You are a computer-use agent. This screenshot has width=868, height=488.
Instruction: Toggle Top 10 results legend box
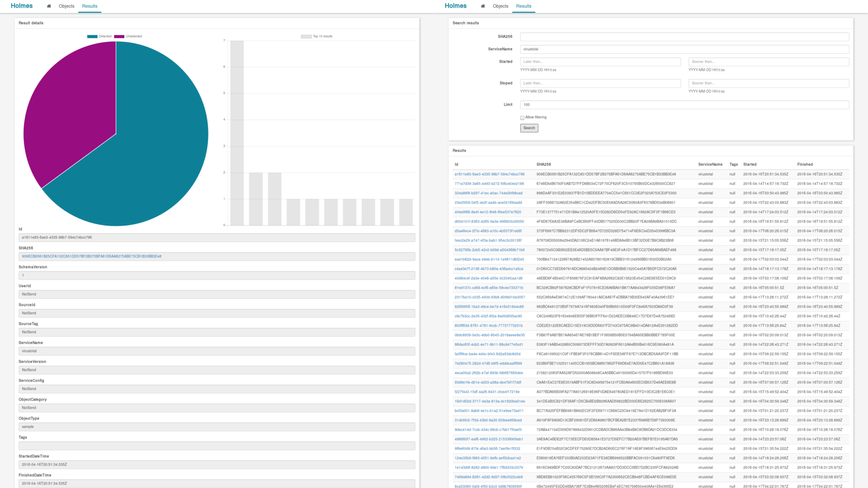pyautogui.click(x=306, y=37)
